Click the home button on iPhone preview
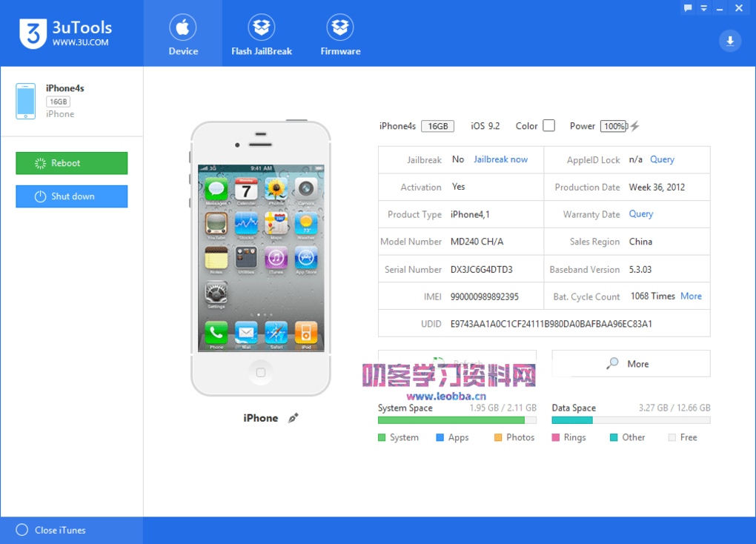756x544 pixels. pos(261,372)
